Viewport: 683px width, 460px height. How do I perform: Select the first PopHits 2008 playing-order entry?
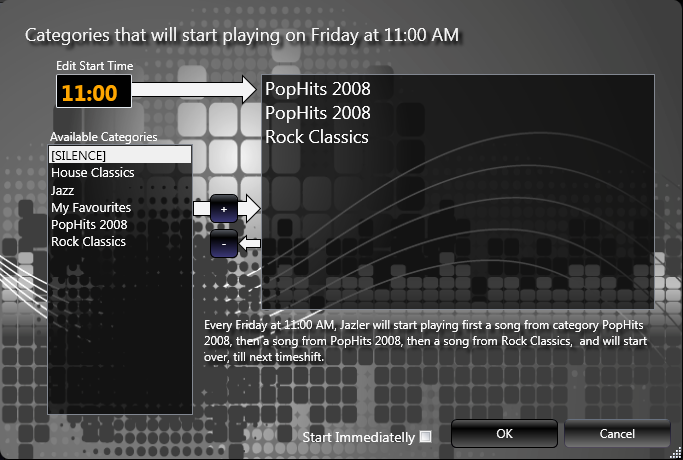click(318, 89)
